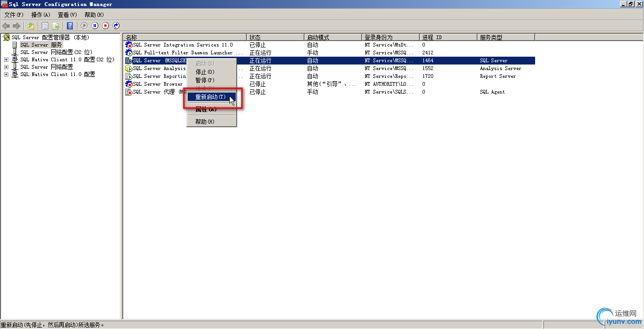Choose 帮助(H) in the context menu
644x329 pixels.
(x=212, y=122)
